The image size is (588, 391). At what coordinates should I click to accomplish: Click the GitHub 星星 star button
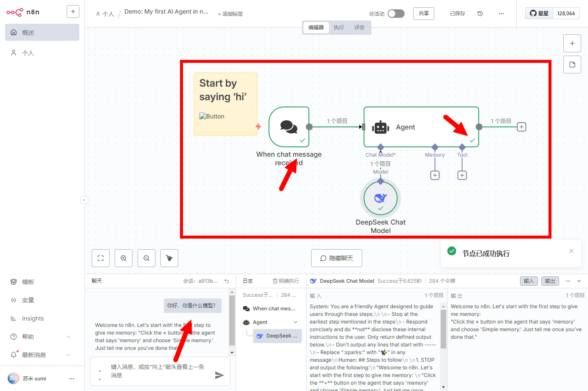click(x=539, y=14)
